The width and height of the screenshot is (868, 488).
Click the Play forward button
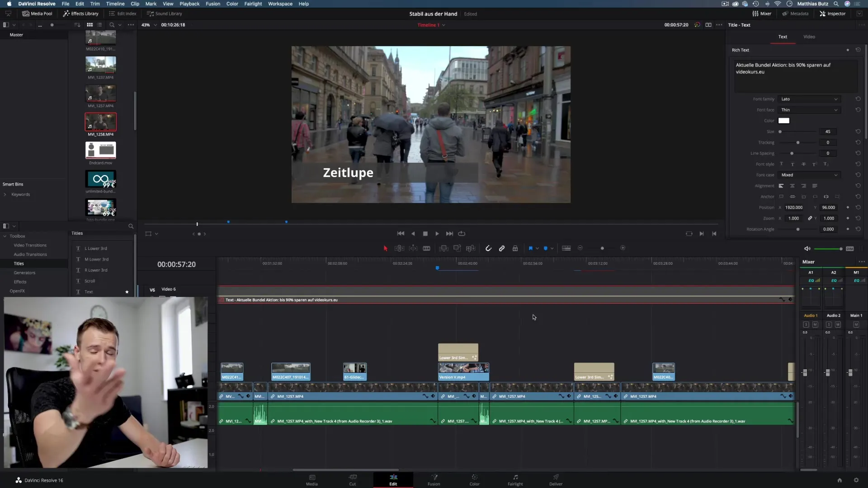437,234
